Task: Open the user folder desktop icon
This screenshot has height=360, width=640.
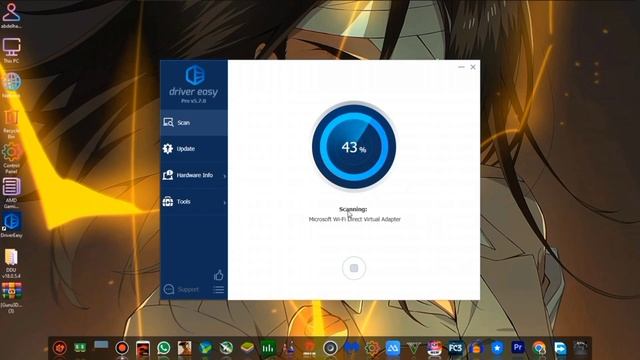Action: point(11,15)
